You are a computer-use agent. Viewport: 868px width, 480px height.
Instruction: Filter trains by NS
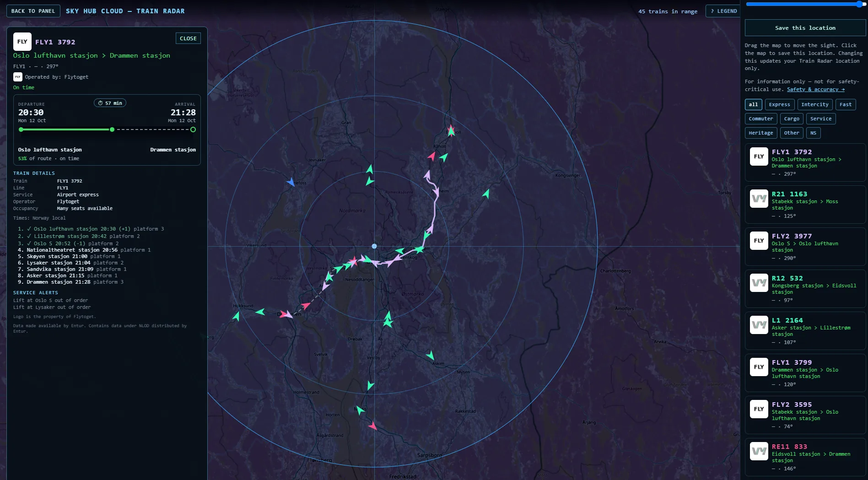point(813,133)
